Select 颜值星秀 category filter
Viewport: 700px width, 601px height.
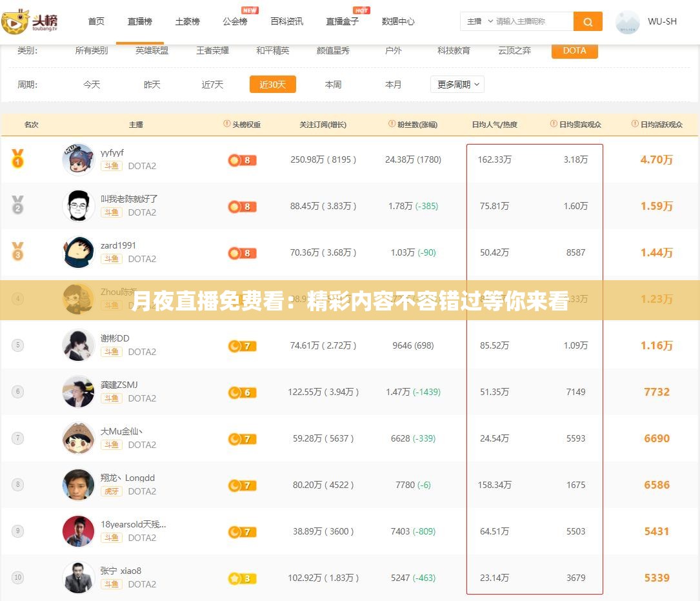(x=333, y=50)
